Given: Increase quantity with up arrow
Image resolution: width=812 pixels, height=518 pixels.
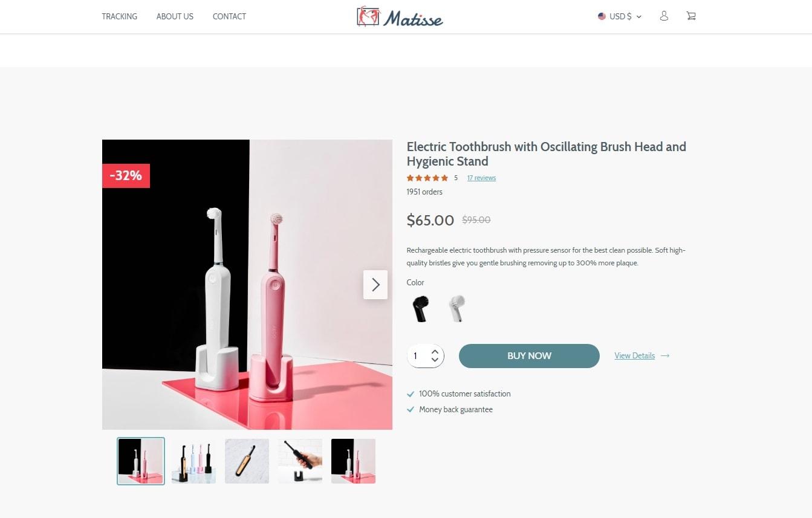Looking at the screenshot, I should (x=435, y=352).
